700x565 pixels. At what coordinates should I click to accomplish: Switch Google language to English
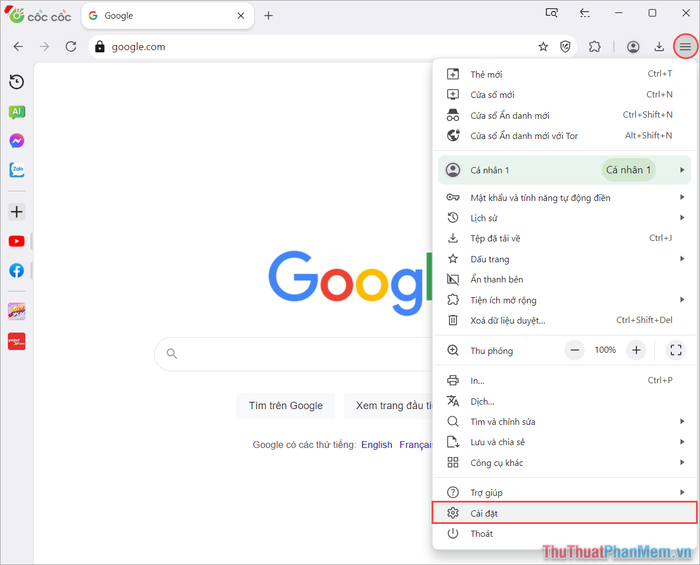click(x=376, y=445)
